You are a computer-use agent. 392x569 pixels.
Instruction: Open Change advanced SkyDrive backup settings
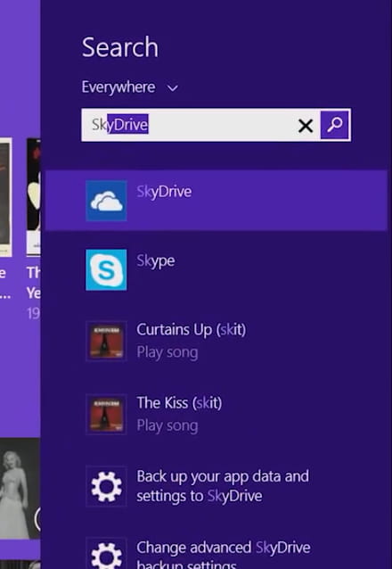[x=224, y=556]
